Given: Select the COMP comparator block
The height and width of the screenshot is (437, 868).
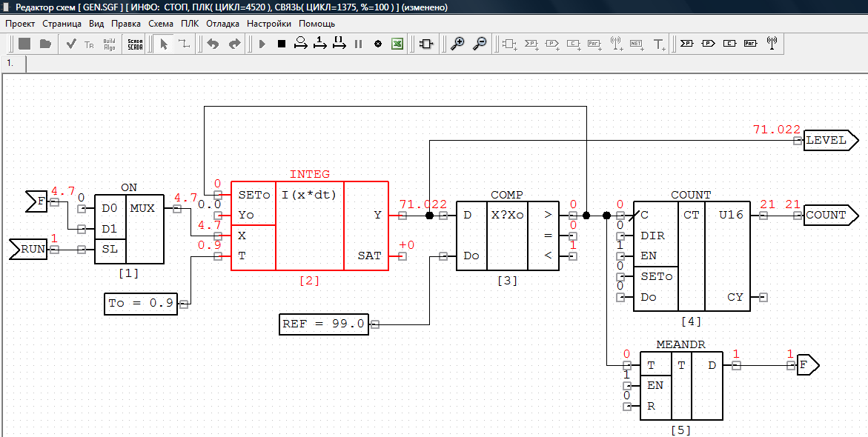Looking at the screenshot, I should (507, 236).
